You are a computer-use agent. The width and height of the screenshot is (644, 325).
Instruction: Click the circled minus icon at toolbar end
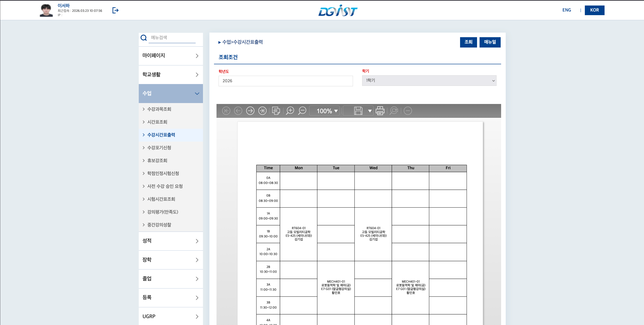coord(408,111)
